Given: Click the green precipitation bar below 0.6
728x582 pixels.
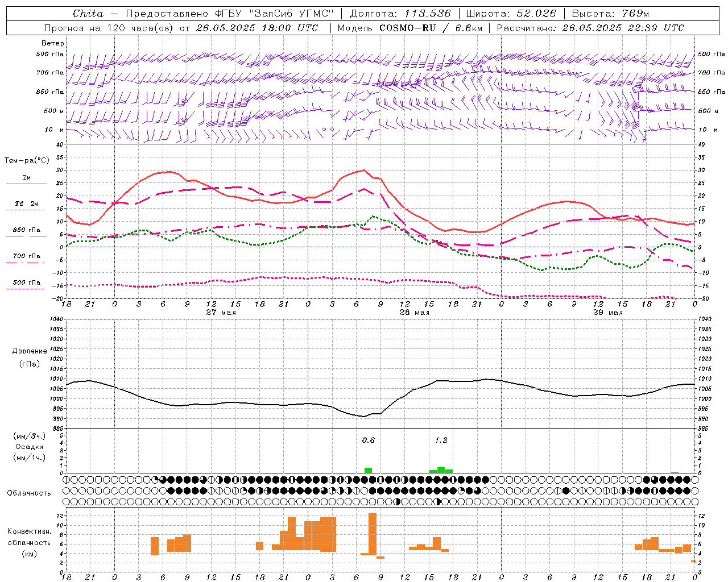Looking at the screenshot, I should tap(369, 470).
